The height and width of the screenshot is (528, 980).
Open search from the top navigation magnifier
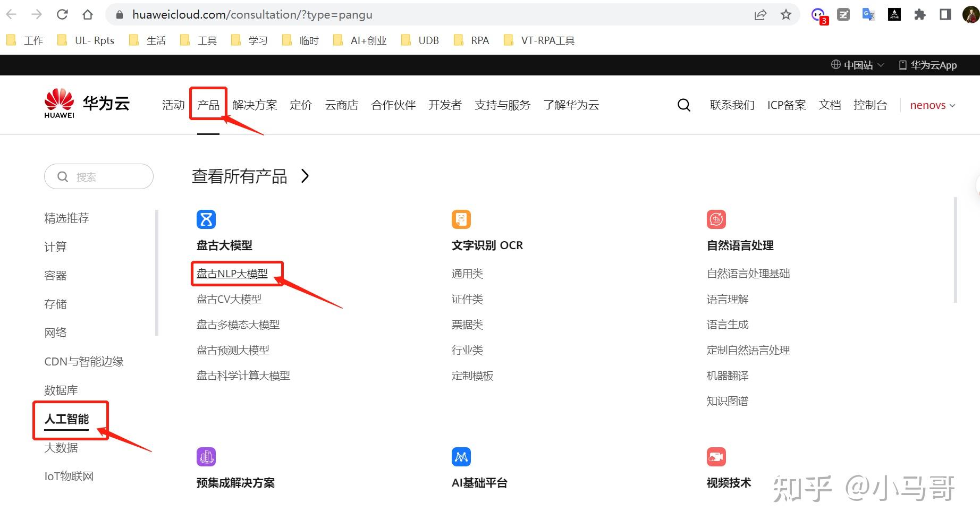pos(683,105)
